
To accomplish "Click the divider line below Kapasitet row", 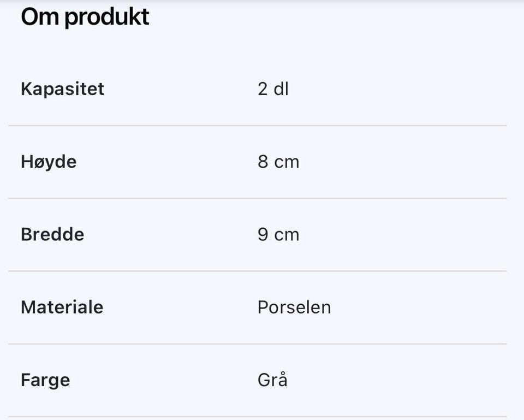I will click(x=257, y=126).
